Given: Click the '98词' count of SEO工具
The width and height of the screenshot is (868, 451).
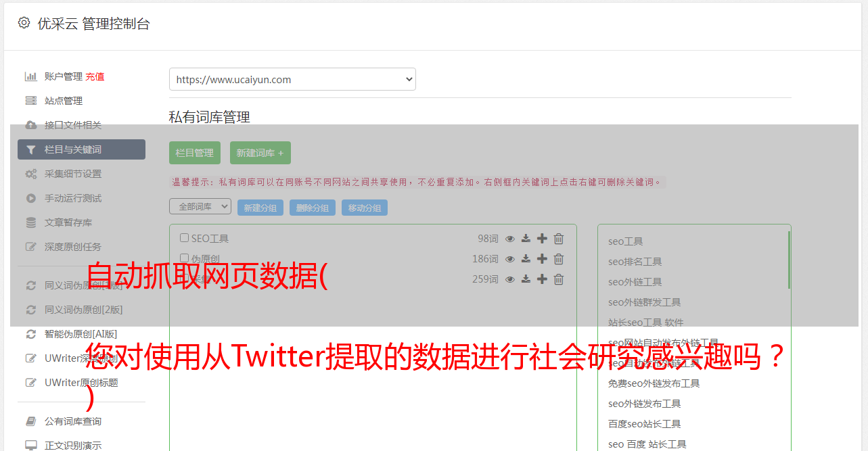Looking at the screenshot, I should [488, 239].
